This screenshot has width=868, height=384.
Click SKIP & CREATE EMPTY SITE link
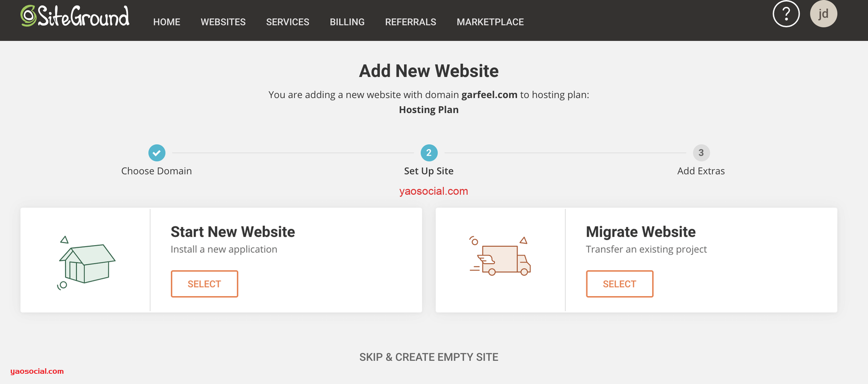[429, 357]
